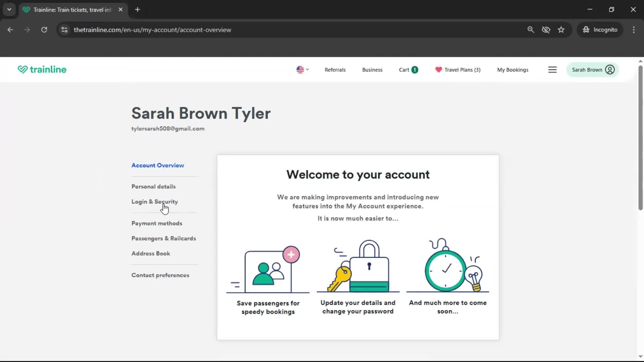Click the back navigation arrow
The width and height of the screenshot is (644, 362).
click(10, 29)
